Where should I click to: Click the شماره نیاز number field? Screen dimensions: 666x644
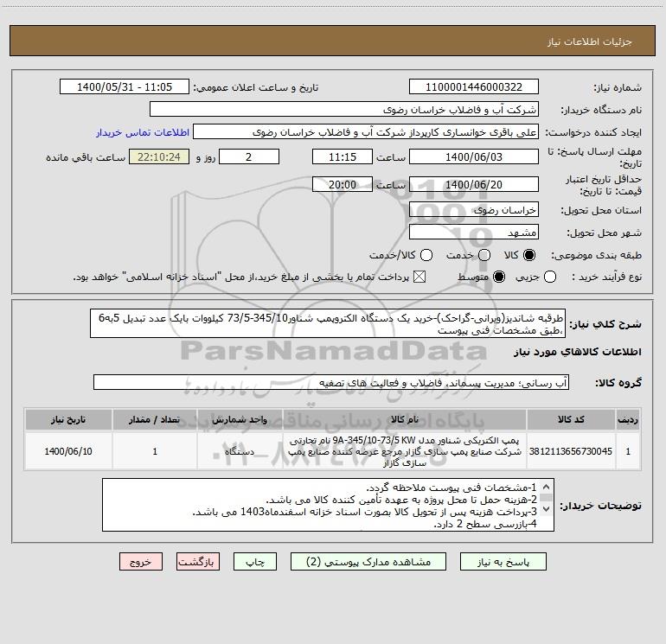[474, 87]
